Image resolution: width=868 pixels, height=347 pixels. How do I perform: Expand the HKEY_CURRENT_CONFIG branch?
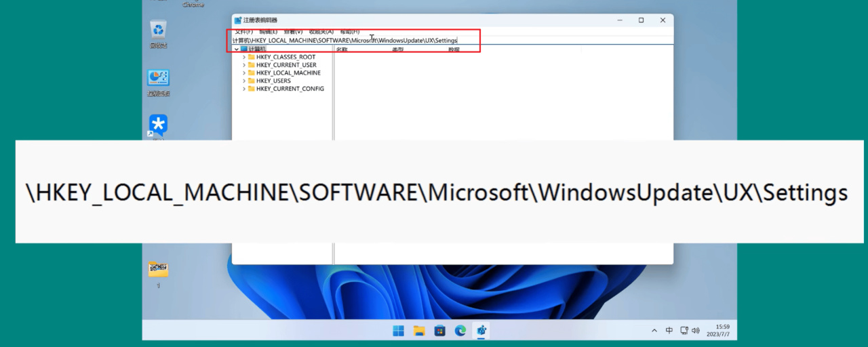244,89
